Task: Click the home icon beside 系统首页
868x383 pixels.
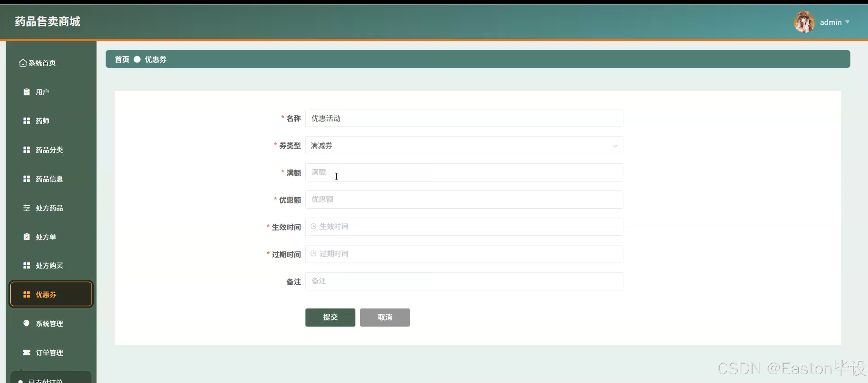Action: pos(23,63)
